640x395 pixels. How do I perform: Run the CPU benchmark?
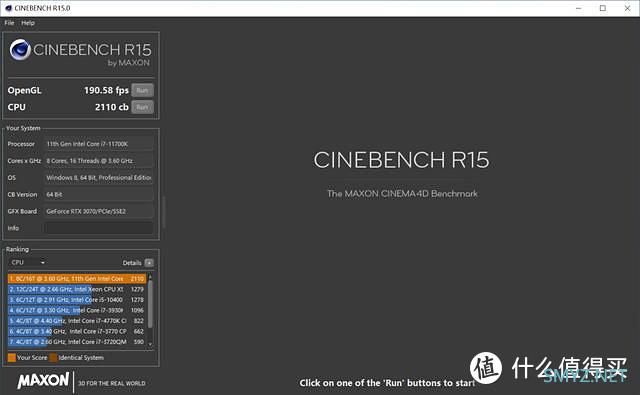[x=142, y=107]
